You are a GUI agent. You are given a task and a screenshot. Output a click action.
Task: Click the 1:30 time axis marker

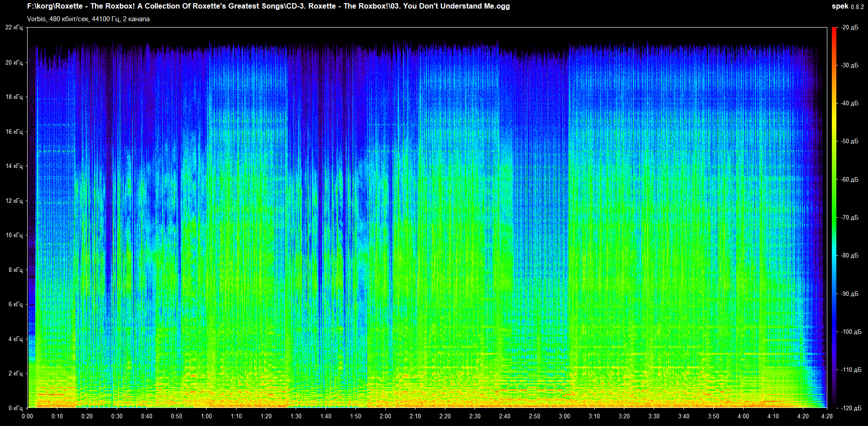296,416
